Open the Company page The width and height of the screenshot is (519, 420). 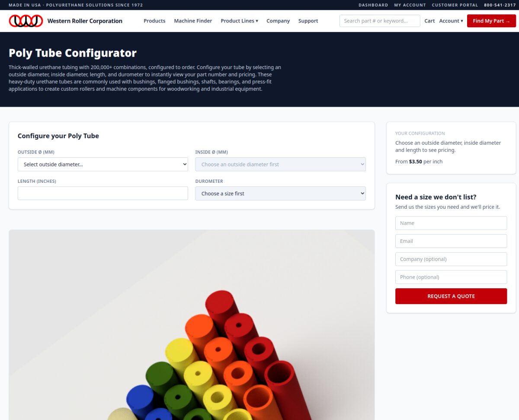click(x=278, y=21)
